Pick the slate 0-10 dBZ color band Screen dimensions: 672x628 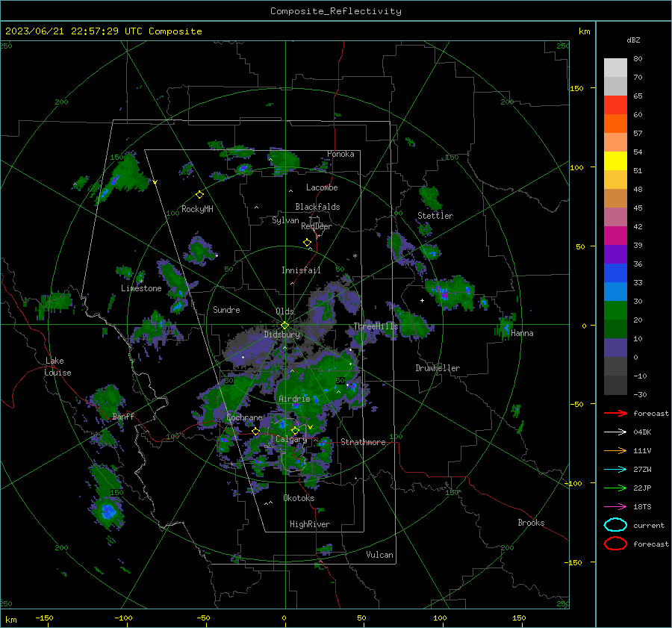[x=615, y=348]
